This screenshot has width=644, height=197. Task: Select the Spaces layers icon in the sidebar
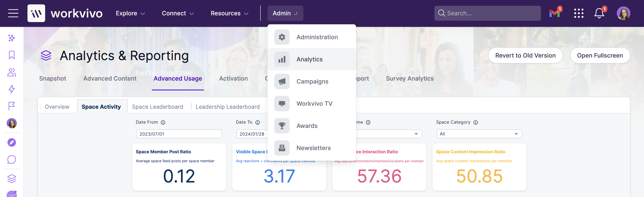pyautogui.click(x=11, y=179)
